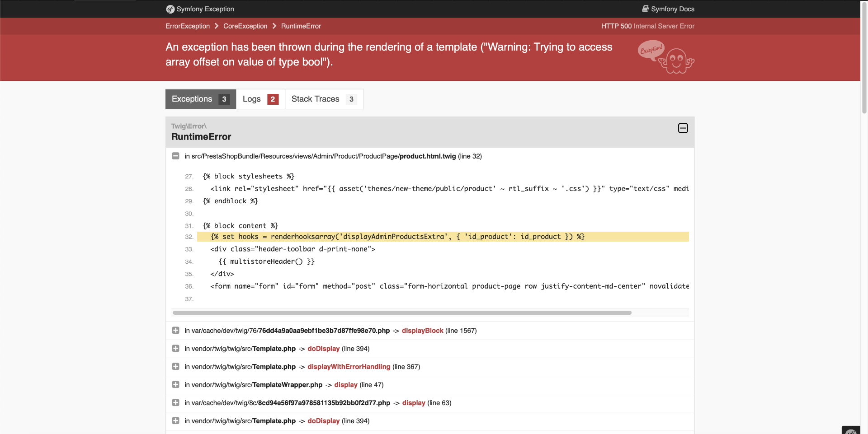Switch to the Exceptions tab

(201, 99)
